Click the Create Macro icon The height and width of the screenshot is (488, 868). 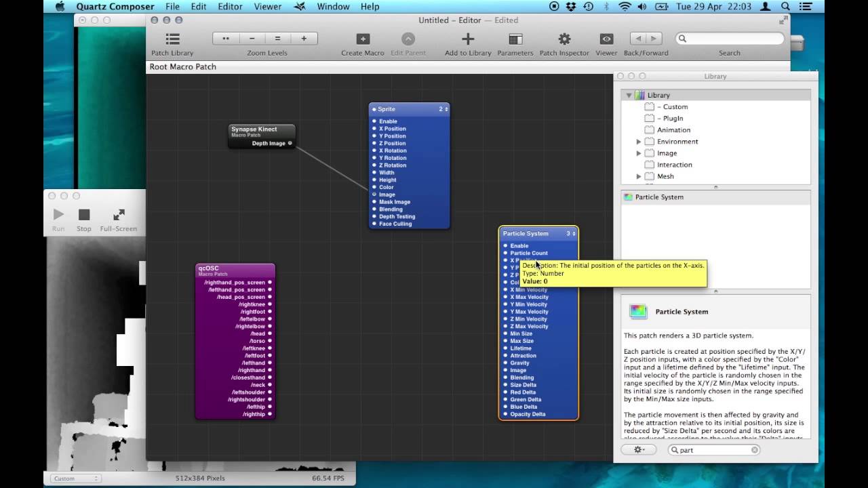coord(363,39)
